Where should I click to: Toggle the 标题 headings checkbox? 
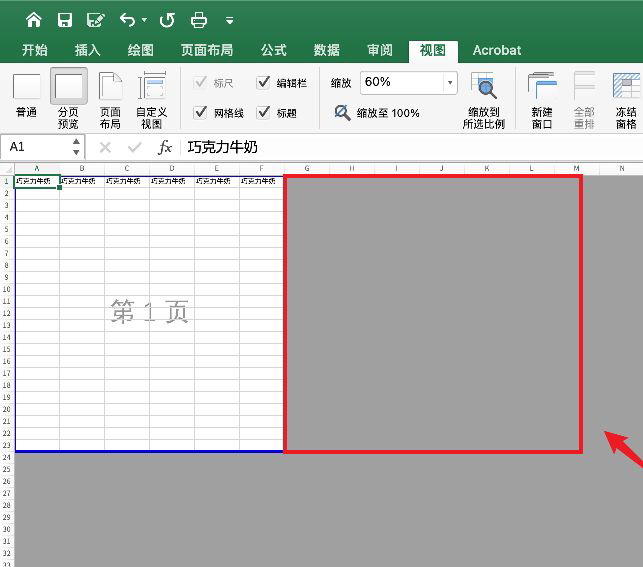[263, 112]
